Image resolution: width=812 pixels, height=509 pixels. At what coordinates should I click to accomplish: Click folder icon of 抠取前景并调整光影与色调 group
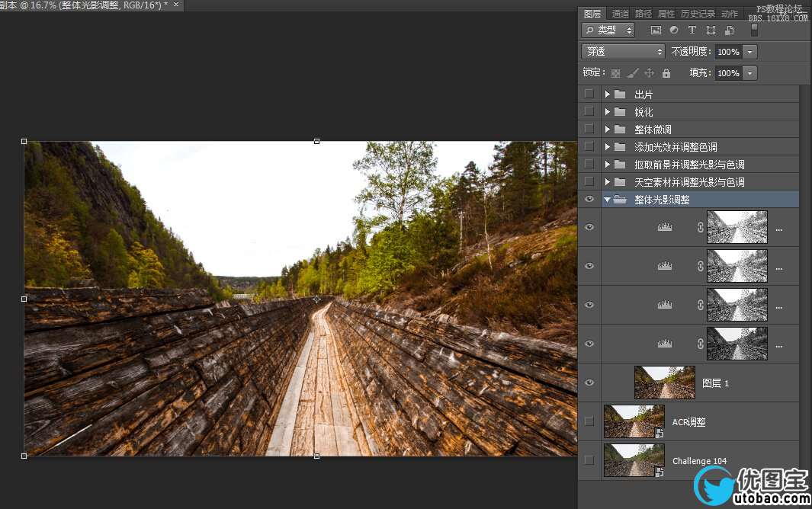pos(620,165)
